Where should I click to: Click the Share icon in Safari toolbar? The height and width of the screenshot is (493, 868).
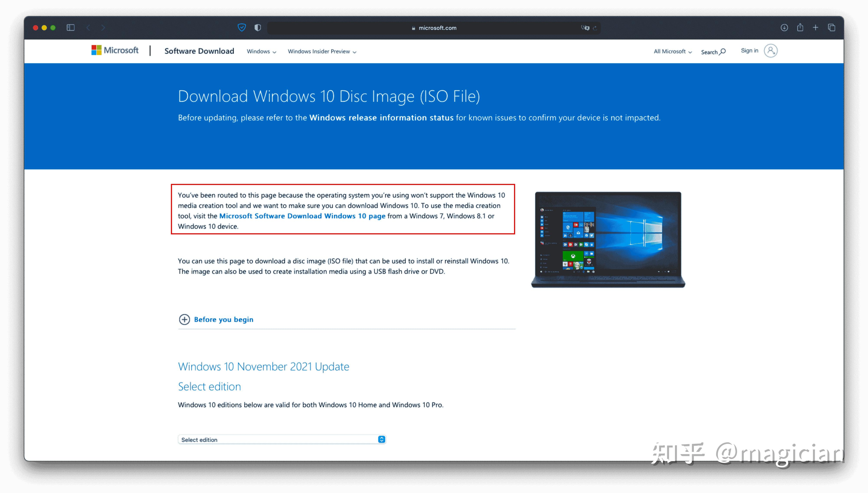[800, 28]
